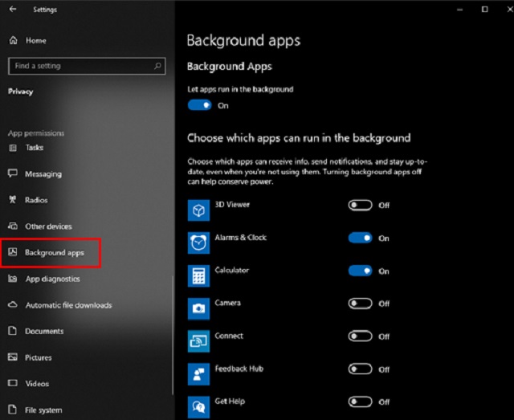Select Tasks in sidebar
This screenshot has width=514, height=420.
point(35,148)
